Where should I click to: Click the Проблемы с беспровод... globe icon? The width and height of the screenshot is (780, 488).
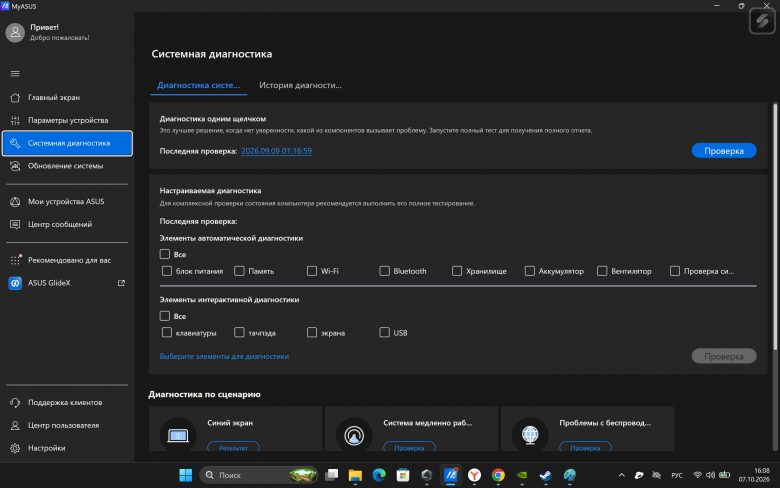[x=530, y=436]
